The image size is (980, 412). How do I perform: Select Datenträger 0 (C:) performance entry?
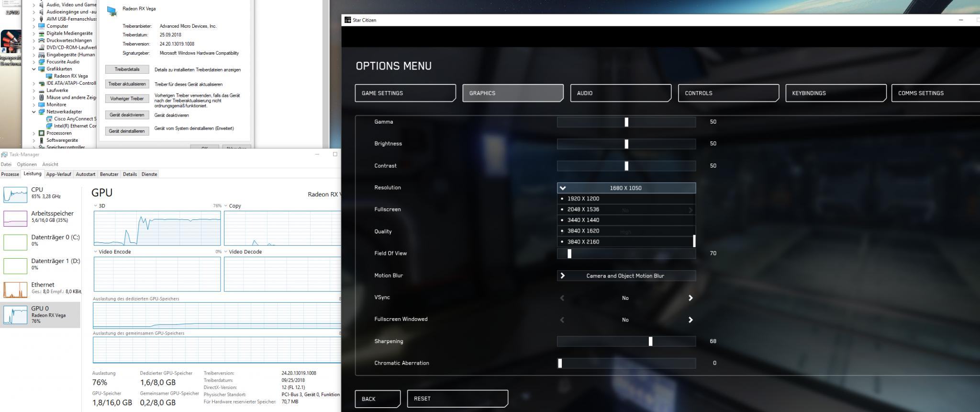[x=41, y=241]
